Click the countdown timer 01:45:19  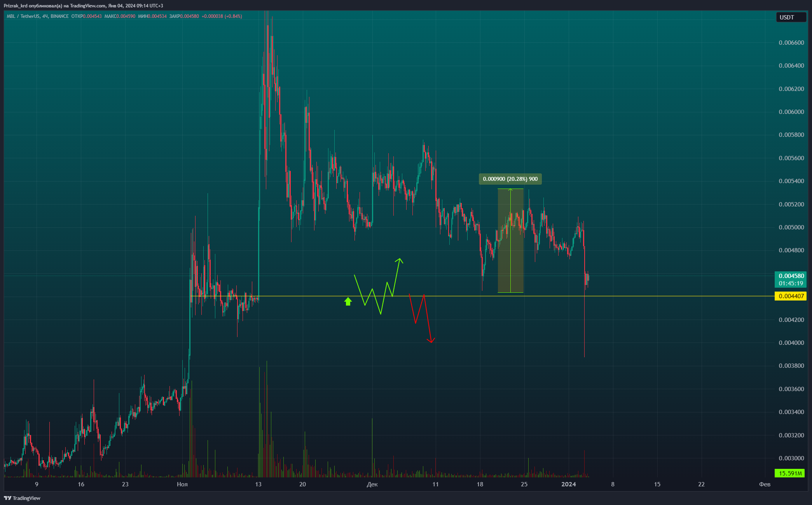(791, 283)
